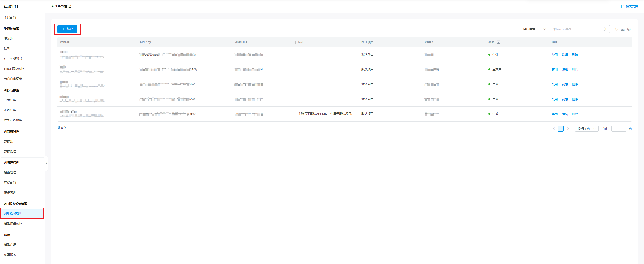Focus the keyword search input field
Viewport: 644px width, 264px height.
(576, 29)
